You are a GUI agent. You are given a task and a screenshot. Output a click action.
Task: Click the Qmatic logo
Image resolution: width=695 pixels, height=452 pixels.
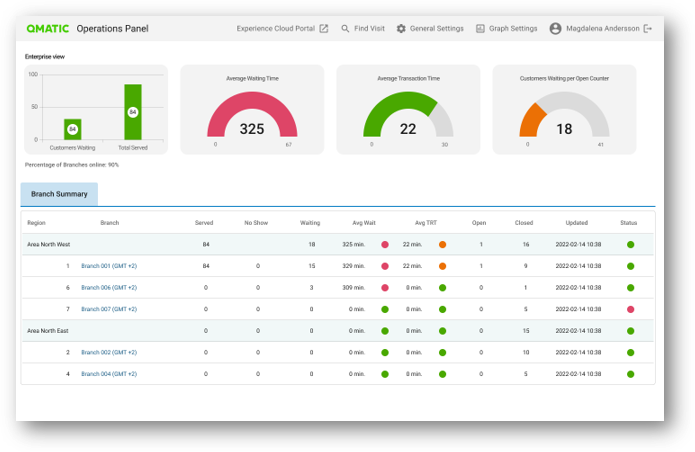pyautogui.click(x=47, y=29)
